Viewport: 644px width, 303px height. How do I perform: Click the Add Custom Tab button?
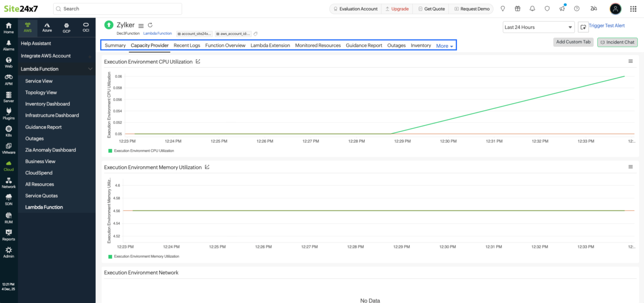click(x=573, y=42)
